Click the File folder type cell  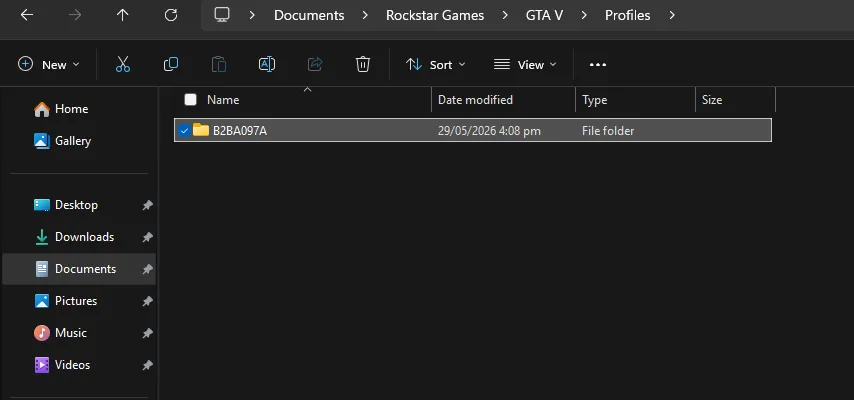pyautogui.click(x=608, y=131)
